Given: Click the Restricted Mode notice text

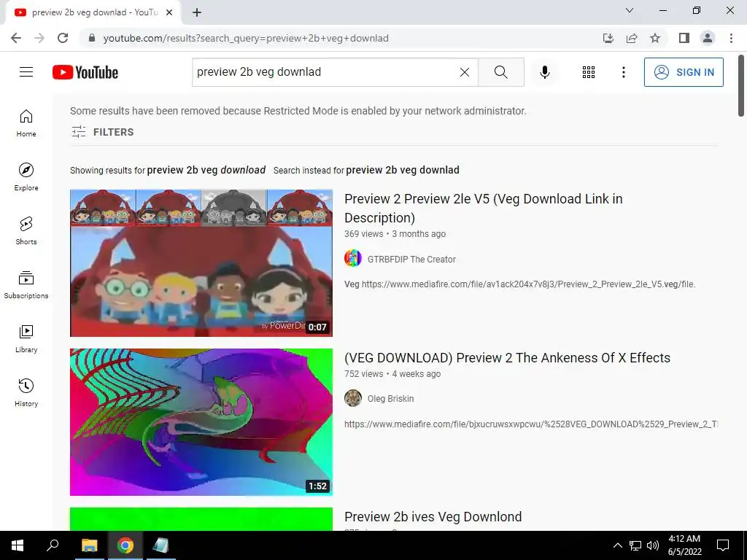Looking at the screenshot, I should pos(298,111).
